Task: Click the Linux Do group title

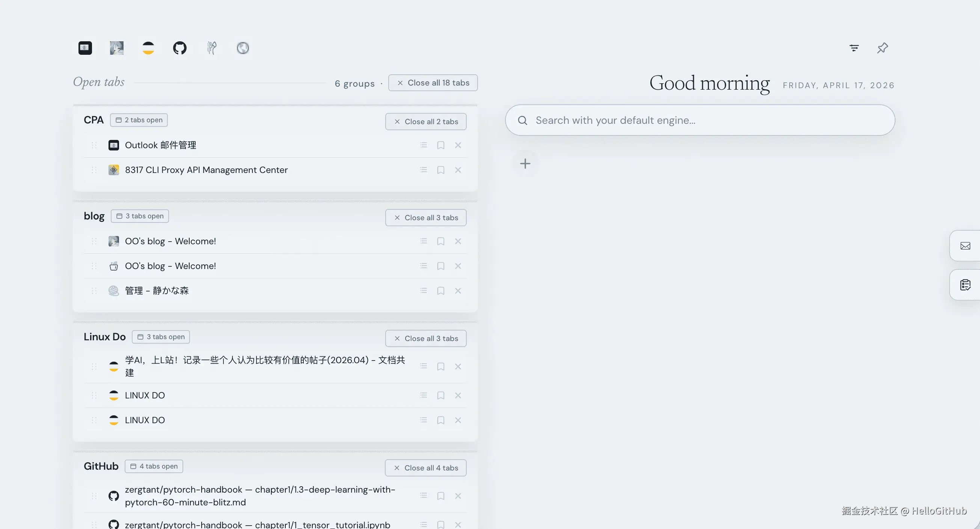Action: [x=105, y=337]
